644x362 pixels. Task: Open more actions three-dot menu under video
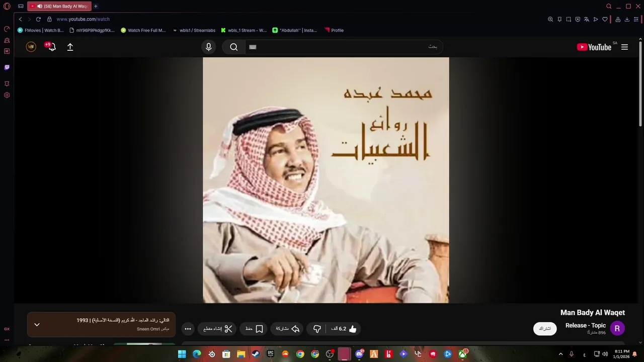(x=188, y=329)
